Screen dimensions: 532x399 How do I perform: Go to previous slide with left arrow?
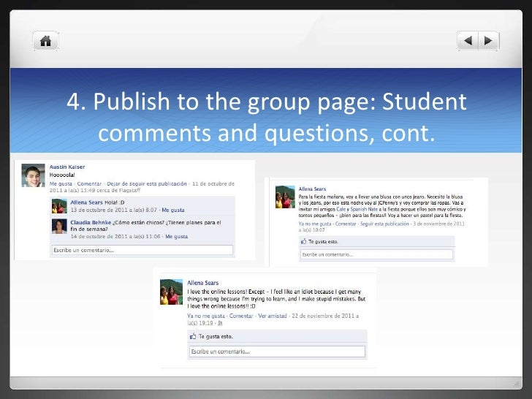(x=469, y=40)
